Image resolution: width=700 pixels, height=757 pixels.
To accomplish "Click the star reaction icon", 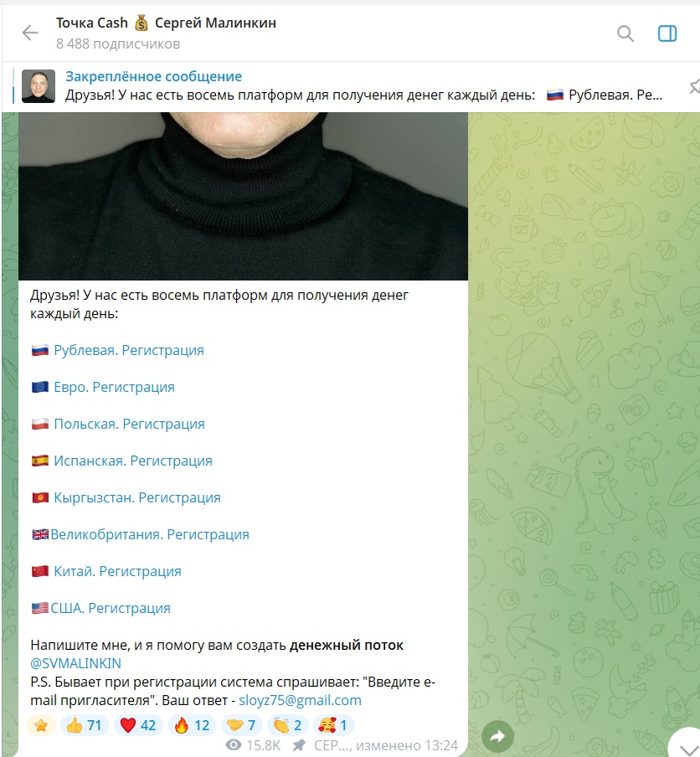I will pyautogui.click(x=41, y=725).
